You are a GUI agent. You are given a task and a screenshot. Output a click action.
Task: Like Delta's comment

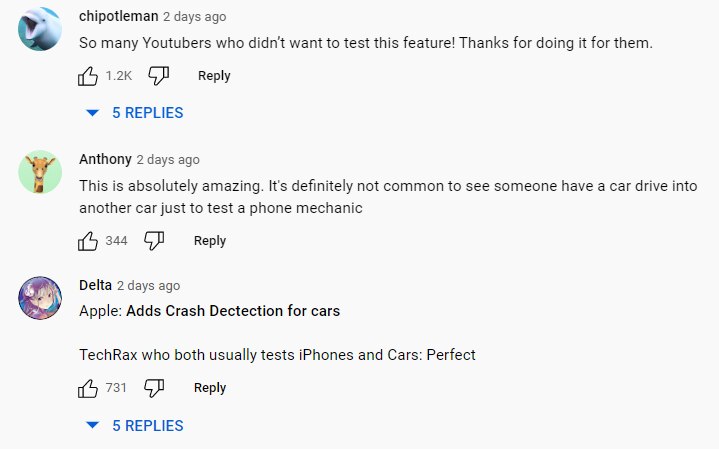[x=88, y=387]
